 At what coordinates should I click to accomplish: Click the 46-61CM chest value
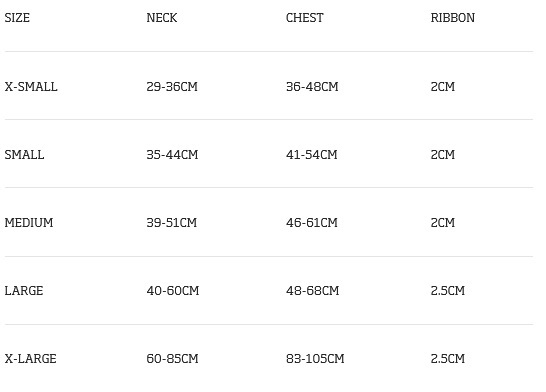pos(312,222)
